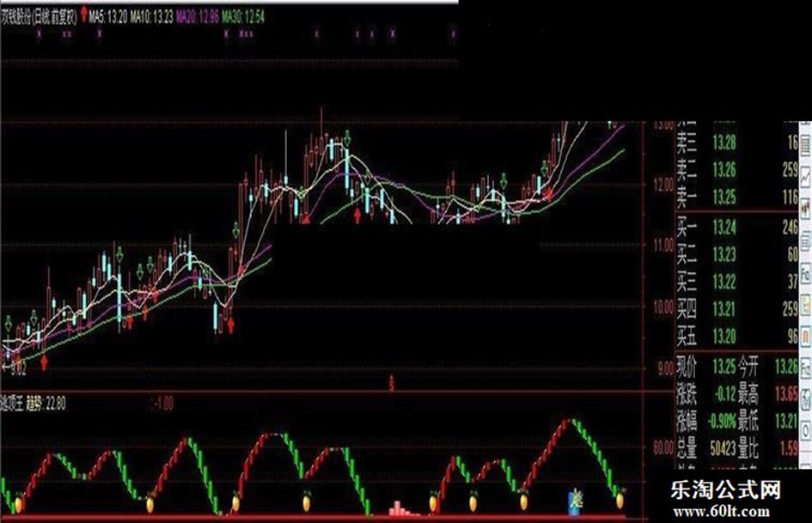Open the document list icon beside 买一 row
Image resolution: width=812 pixels, height=523 pixels.
(805, 241)
